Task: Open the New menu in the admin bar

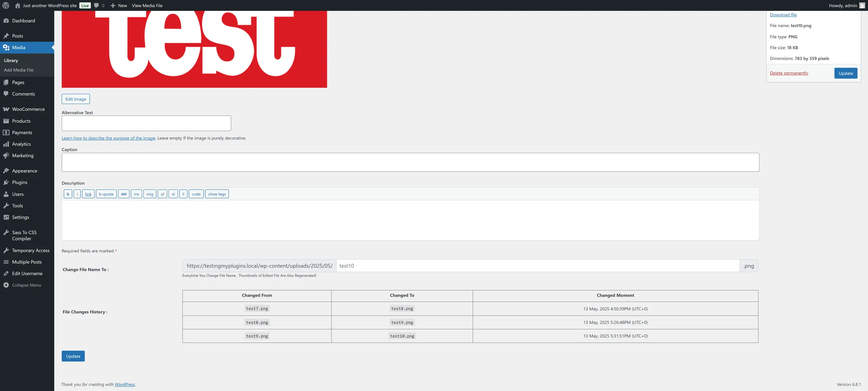Action: 118,6
